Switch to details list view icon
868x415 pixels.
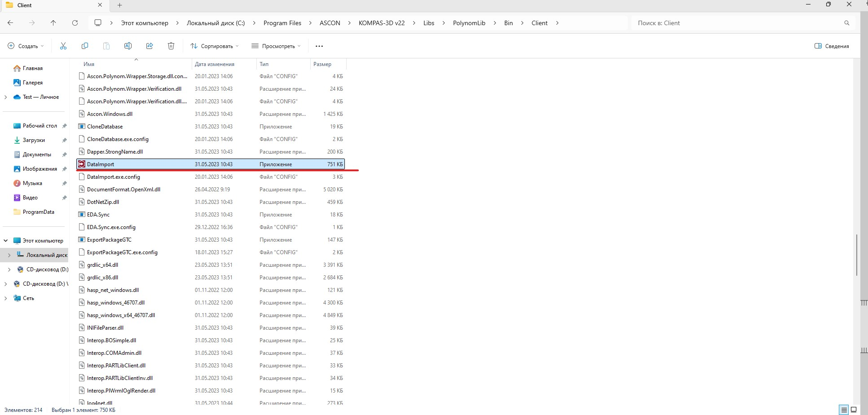pos(844,410)
